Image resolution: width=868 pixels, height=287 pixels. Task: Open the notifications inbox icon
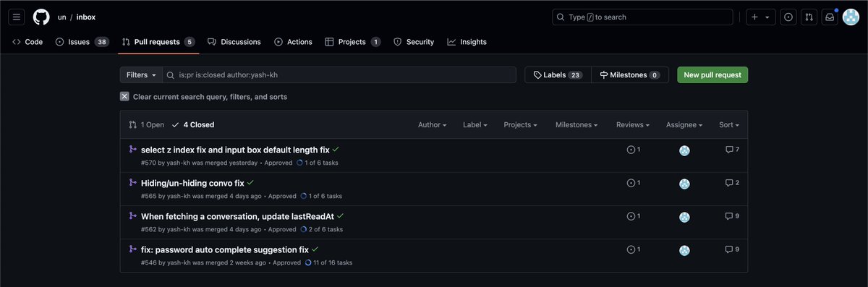click(830, 17)
